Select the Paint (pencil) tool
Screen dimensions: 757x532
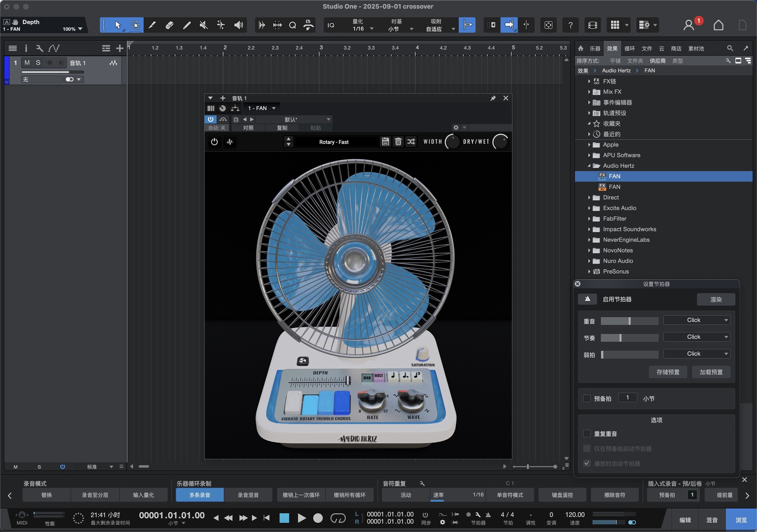(186, 25)
